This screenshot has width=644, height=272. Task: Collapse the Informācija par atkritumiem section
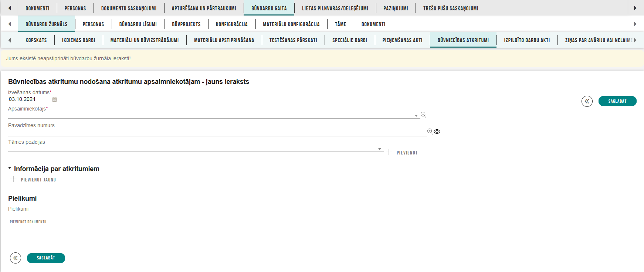coord(10,168)
